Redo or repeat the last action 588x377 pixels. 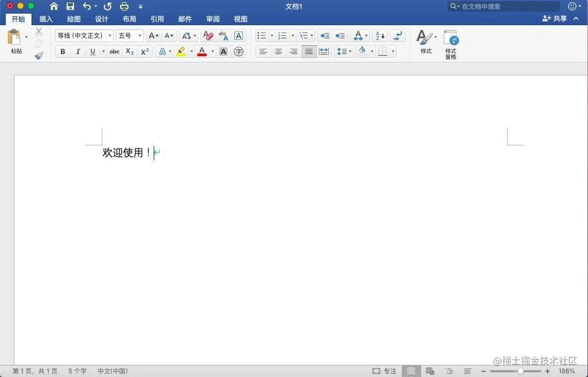(x=108, y=6)
